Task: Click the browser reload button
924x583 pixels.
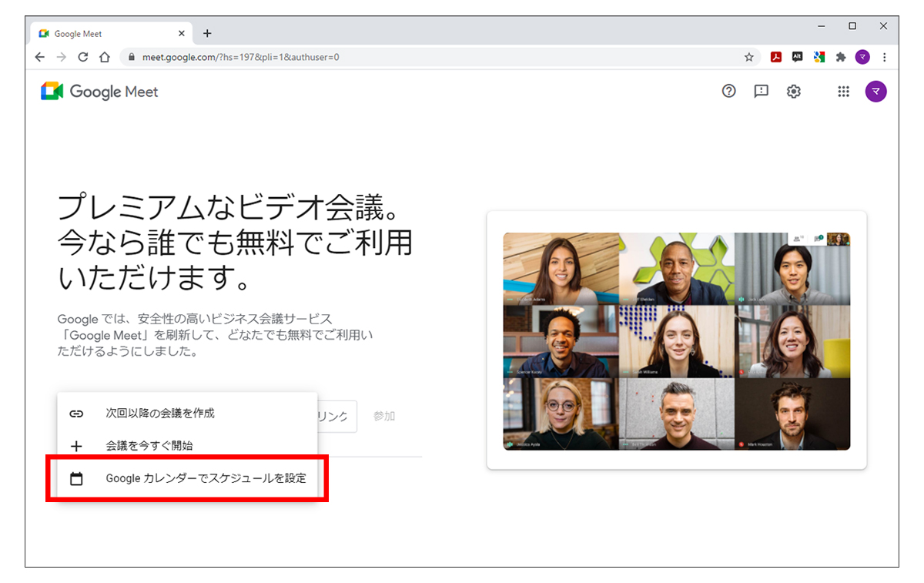Action: pos(83,57)
